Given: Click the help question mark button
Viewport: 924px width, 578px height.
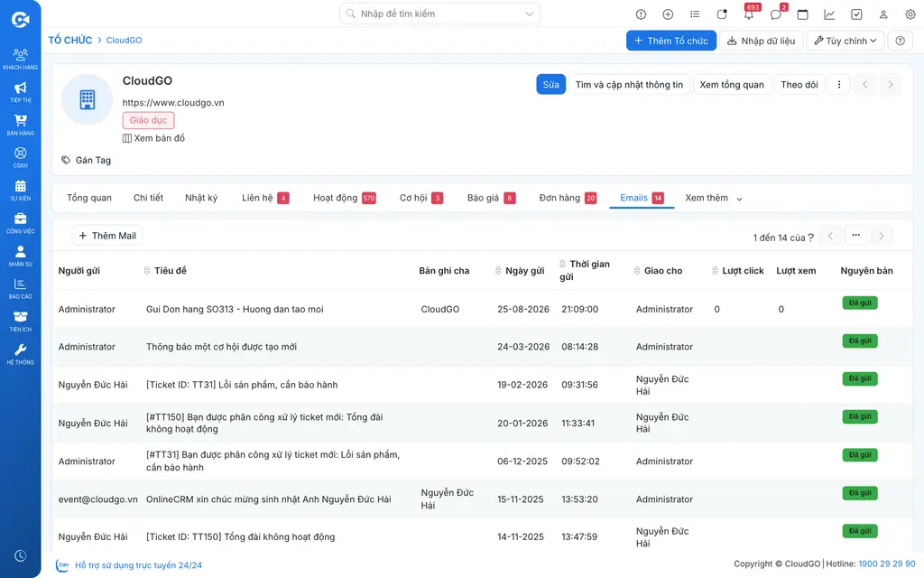Looking at the screenshot, I should coord(900,41).
